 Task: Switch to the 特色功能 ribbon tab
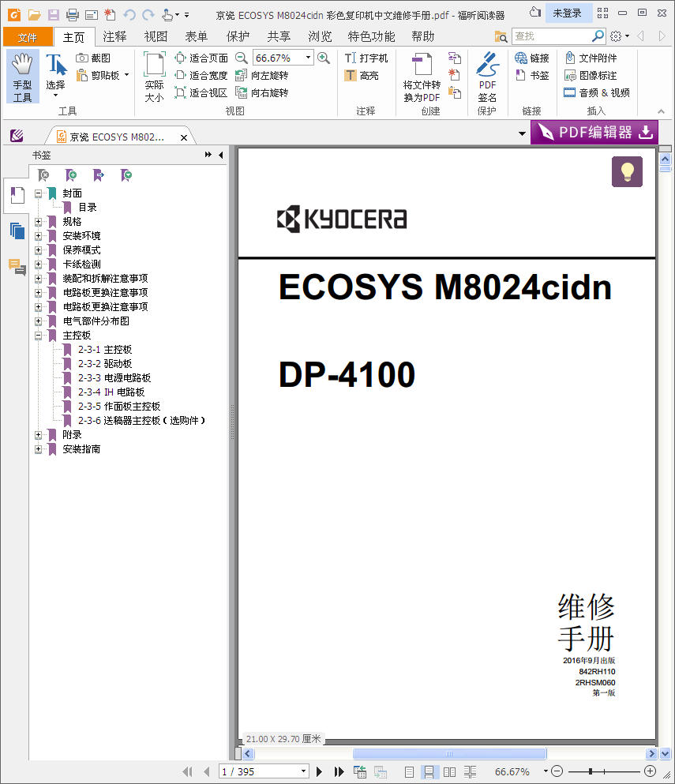372,36
